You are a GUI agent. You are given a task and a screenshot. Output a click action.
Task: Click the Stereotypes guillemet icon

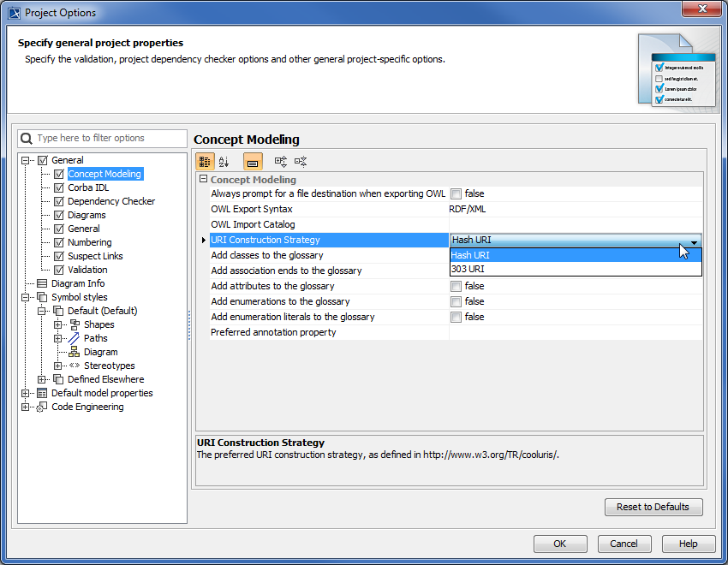coord(75,366)
